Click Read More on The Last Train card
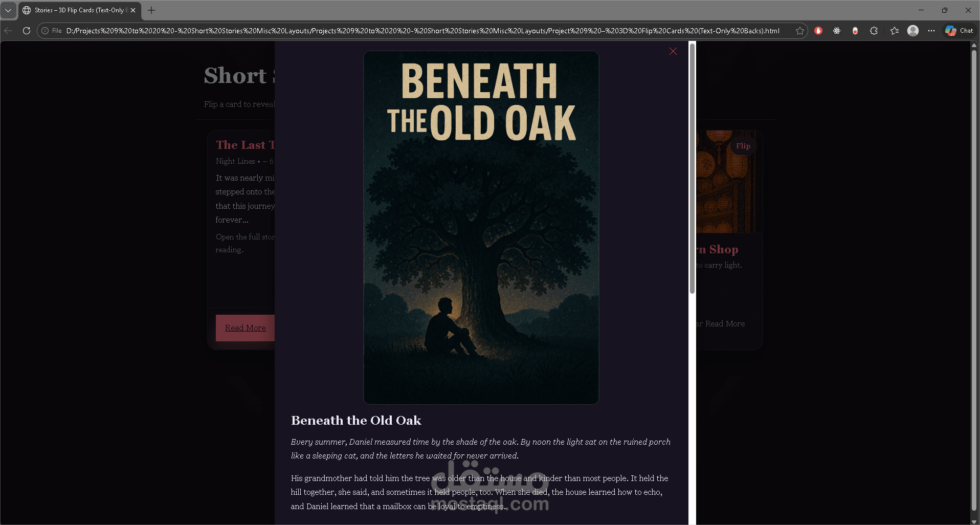The width and height of the screenshot is (980, 525). (x=246, y=328)
